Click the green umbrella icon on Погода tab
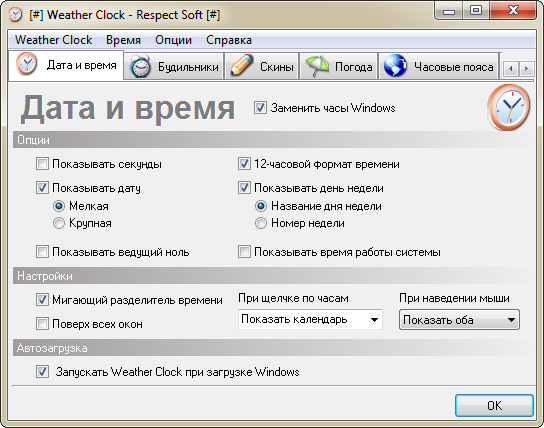The image size is (544, 428). pos(317,66)
